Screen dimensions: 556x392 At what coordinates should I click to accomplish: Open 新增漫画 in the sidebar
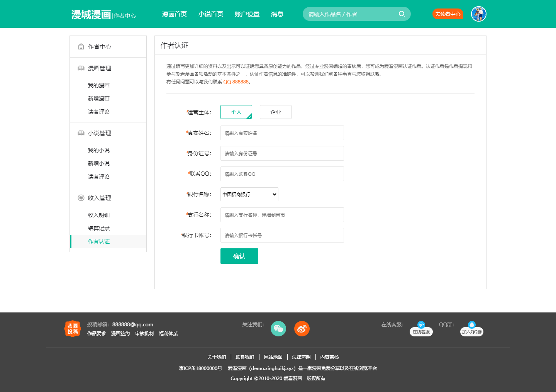click(99, 98)
